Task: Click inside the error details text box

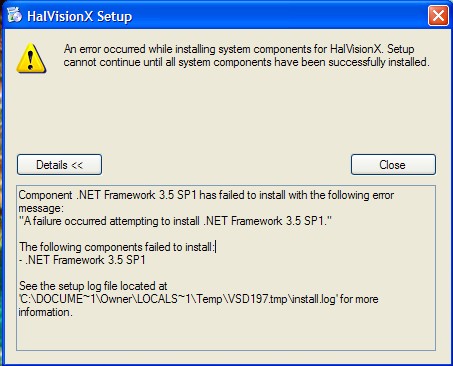Action: pos(226,268)
